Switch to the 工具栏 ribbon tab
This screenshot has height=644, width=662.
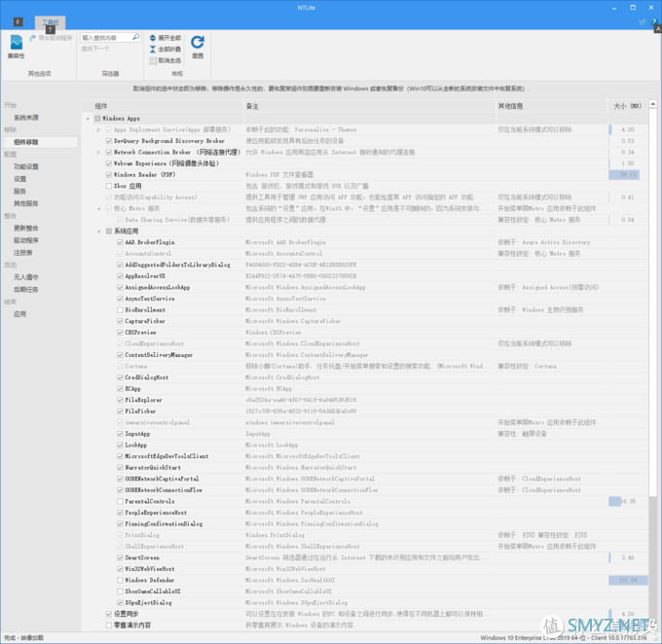tap(51, 22)
